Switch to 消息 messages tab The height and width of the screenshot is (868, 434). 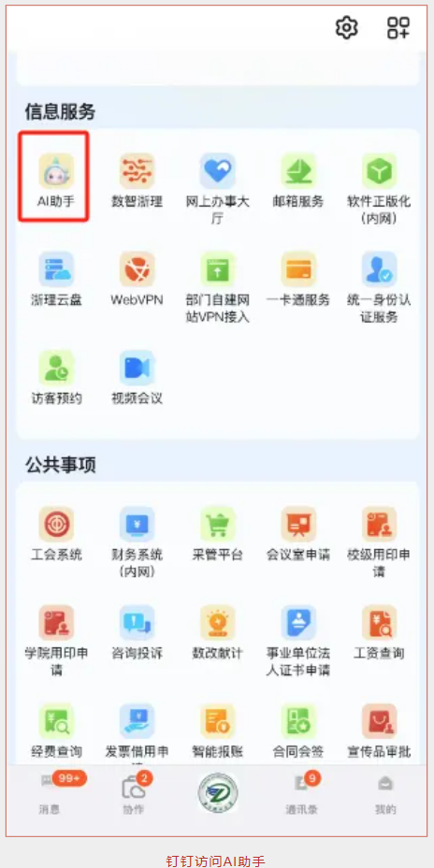click(49, 794)
